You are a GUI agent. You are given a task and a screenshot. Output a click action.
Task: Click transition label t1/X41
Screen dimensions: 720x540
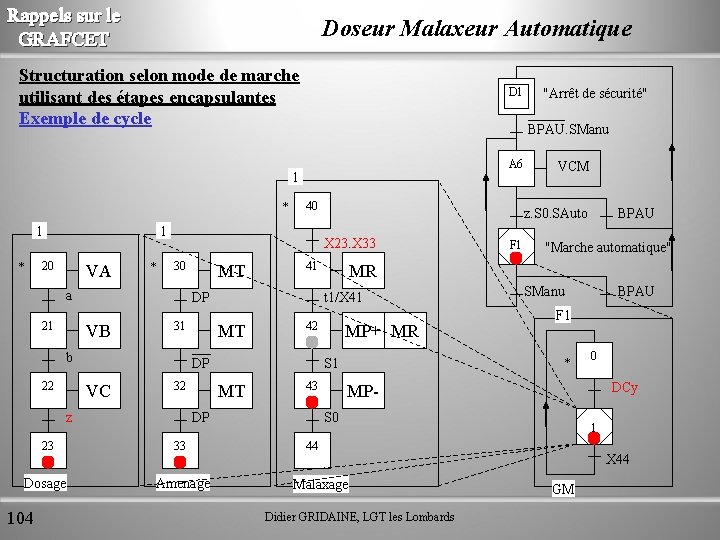(x=343, y=297)
